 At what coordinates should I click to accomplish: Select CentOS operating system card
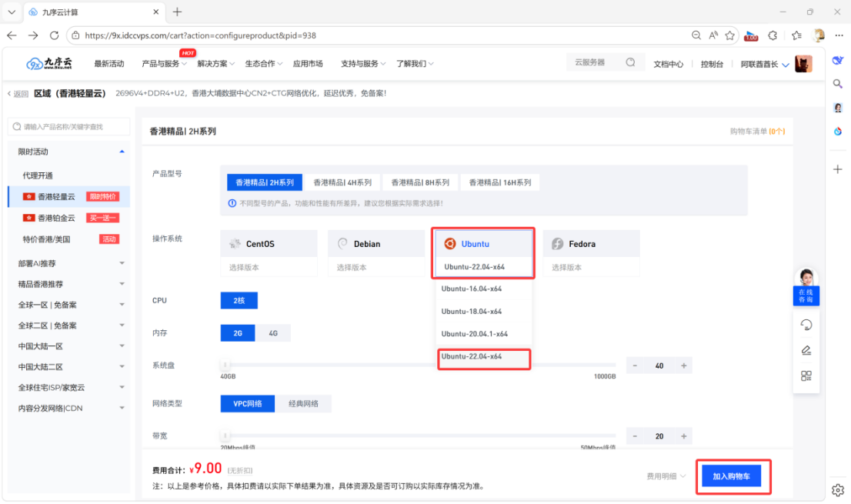tap(269, 244)
